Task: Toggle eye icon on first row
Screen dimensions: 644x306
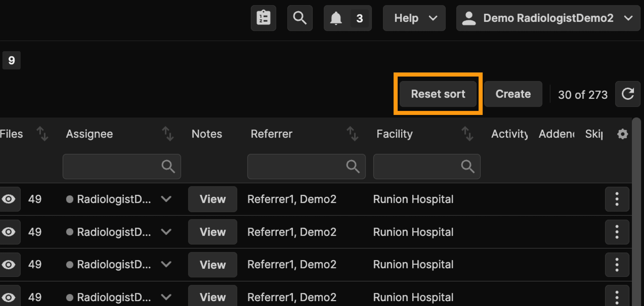Action: coord(9,199)
